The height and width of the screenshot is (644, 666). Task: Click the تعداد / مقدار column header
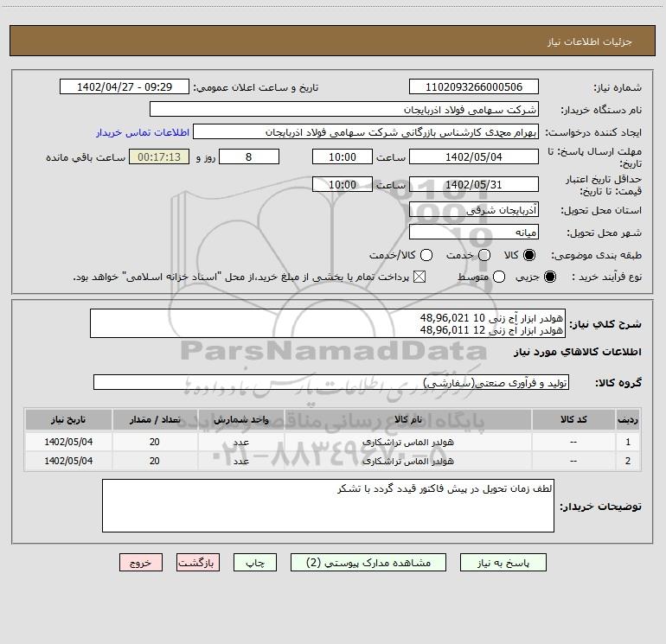[x=155, y=419]
